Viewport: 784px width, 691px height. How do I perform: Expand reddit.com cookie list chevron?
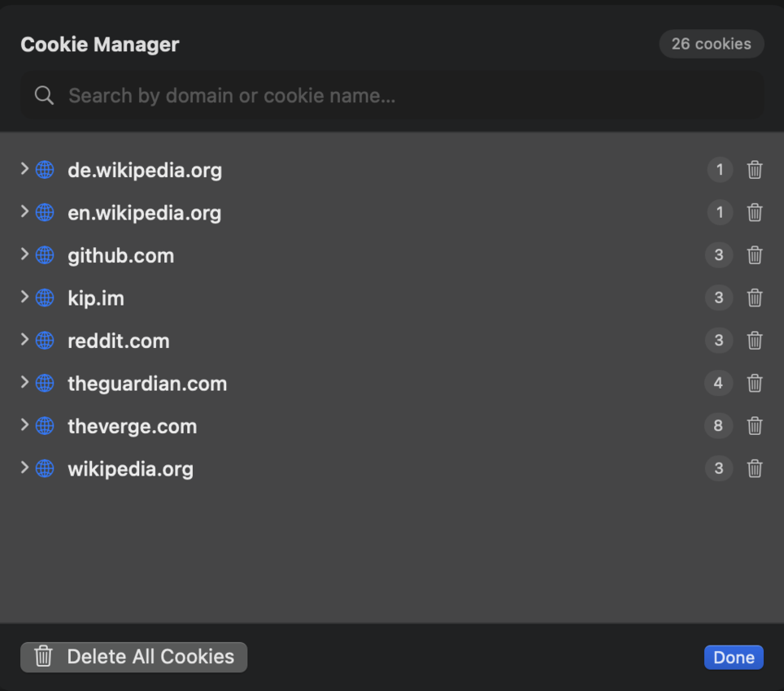[24, 340]
